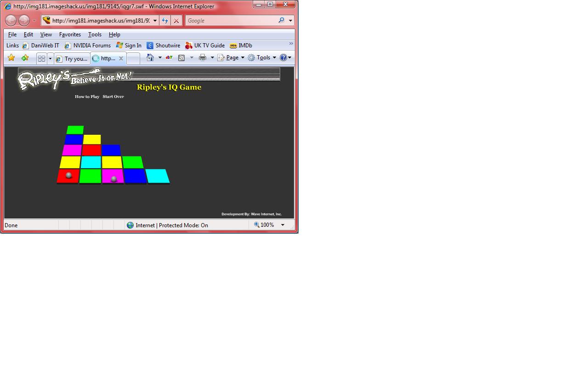Click the RSS feeds icon

click(x=181, y=57)
